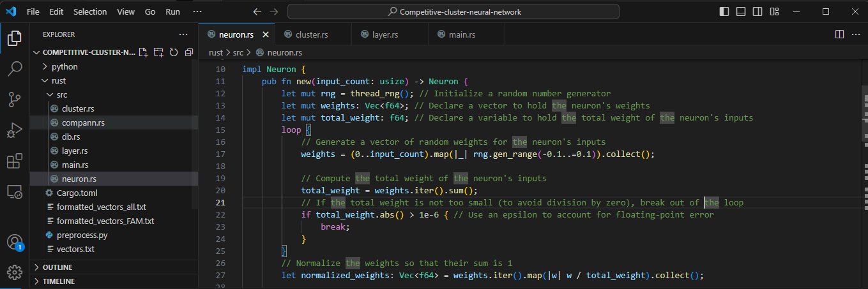Open the Remote Explorer view
The width and height of the screenshot is (868, 289).
pos(15,191)
